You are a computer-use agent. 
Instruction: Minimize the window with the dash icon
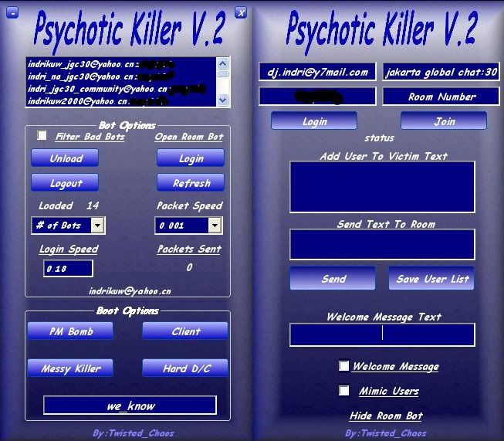[12, 13]
